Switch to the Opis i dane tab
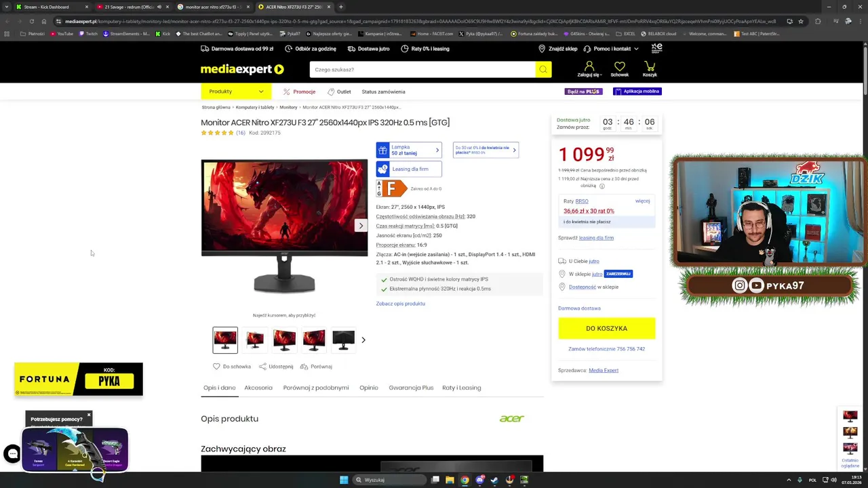 pyautogui.click(x=220, y=388)
